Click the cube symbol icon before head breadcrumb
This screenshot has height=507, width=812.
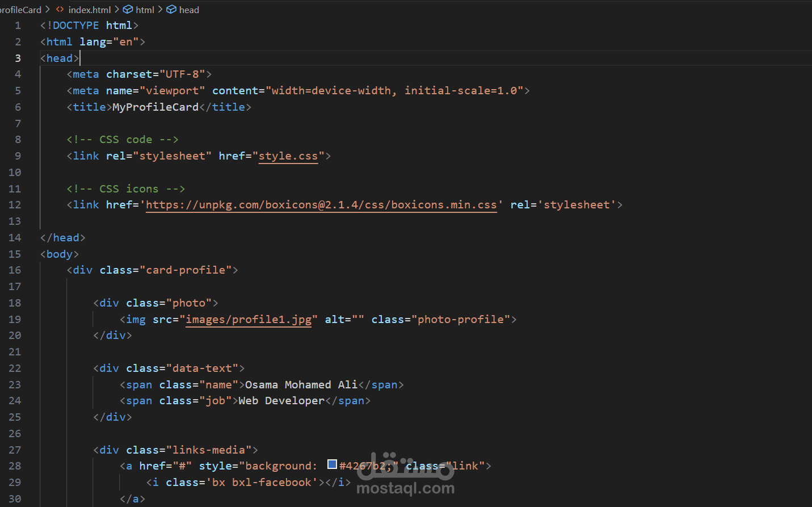171,10
